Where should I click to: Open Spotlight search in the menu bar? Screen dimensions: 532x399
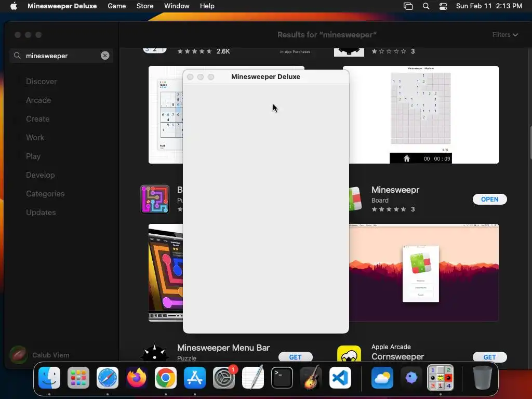[x=426, y=6]
